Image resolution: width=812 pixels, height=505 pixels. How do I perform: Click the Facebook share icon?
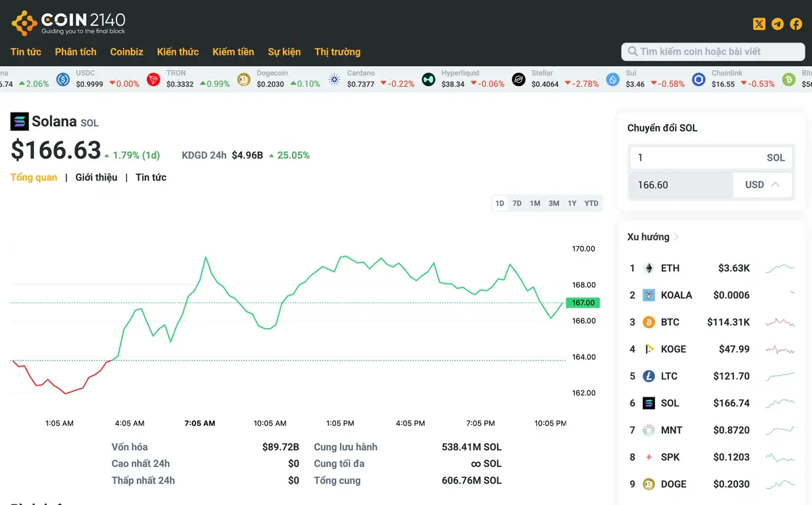point(795,24)
